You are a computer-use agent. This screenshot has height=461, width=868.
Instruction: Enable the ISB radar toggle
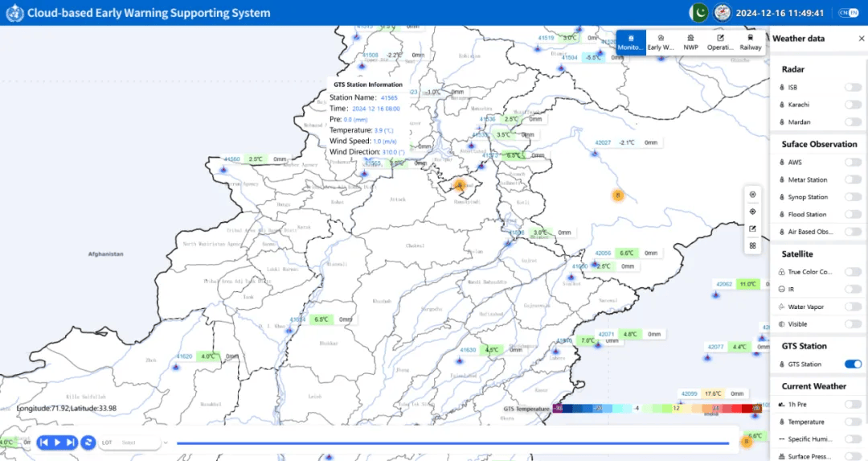(x=853, y=87)
